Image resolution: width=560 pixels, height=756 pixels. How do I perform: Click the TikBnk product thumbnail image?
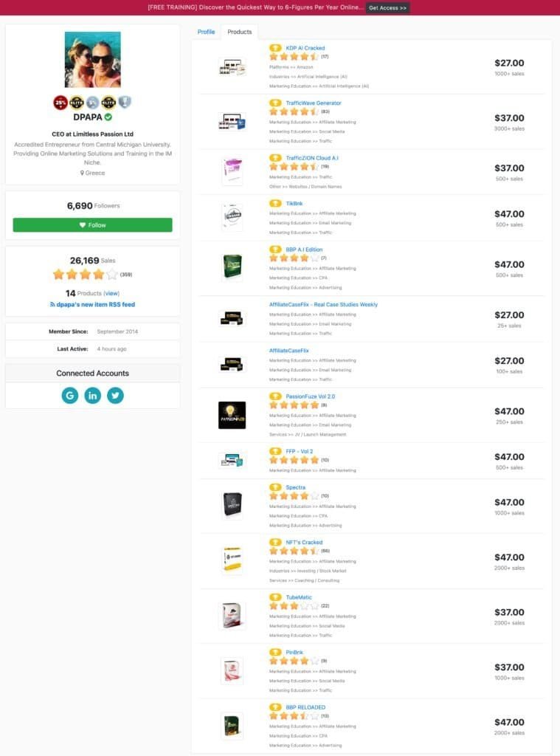pos(232,216)
